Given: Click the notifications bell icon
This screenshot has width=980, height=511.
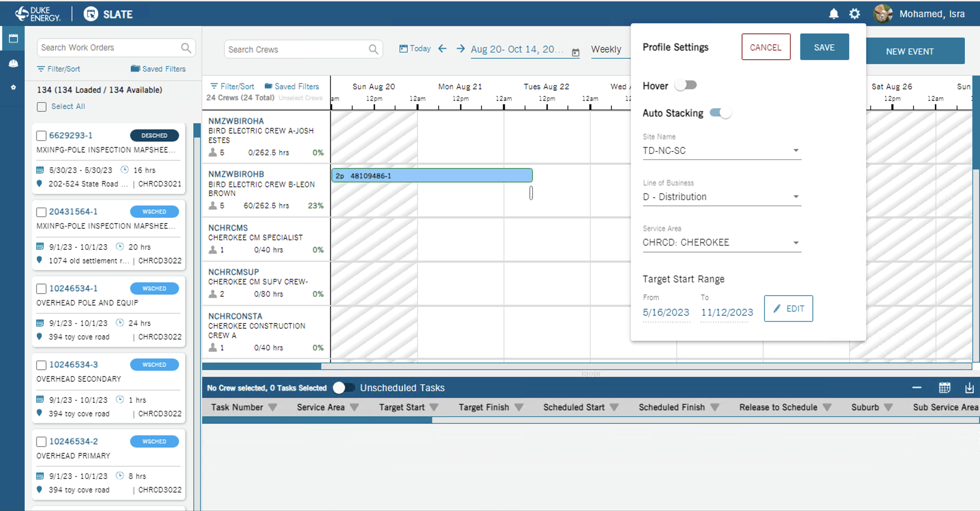Looking at the screenshot, I should 833,14.
